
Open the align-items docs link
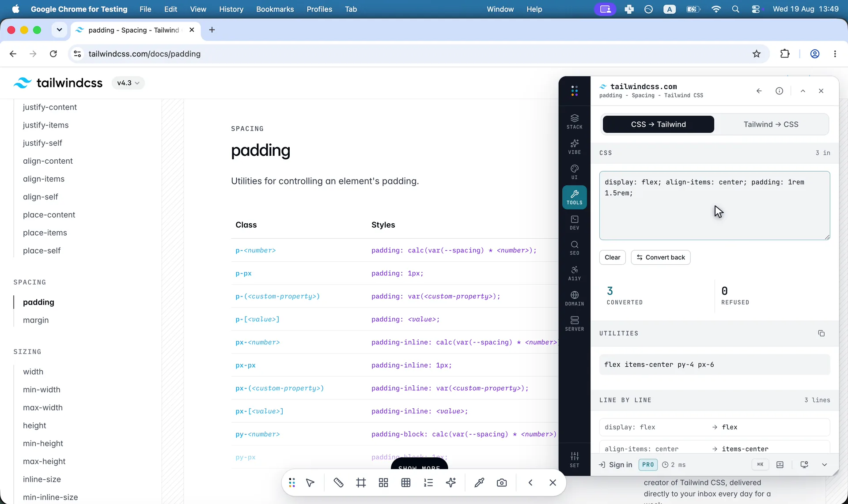click(x=44, y=179)
